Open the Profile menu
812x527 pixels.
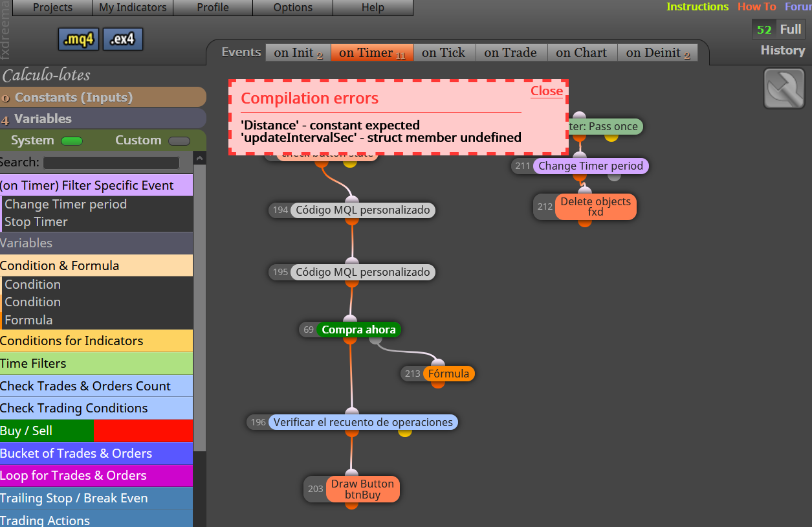(213, 8)
